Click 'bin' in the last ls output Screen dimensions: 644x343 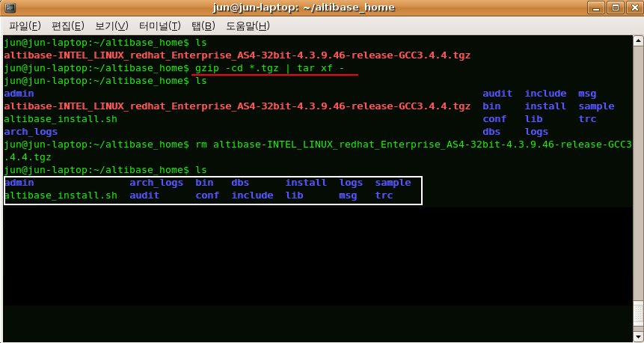tap(204, 183)
